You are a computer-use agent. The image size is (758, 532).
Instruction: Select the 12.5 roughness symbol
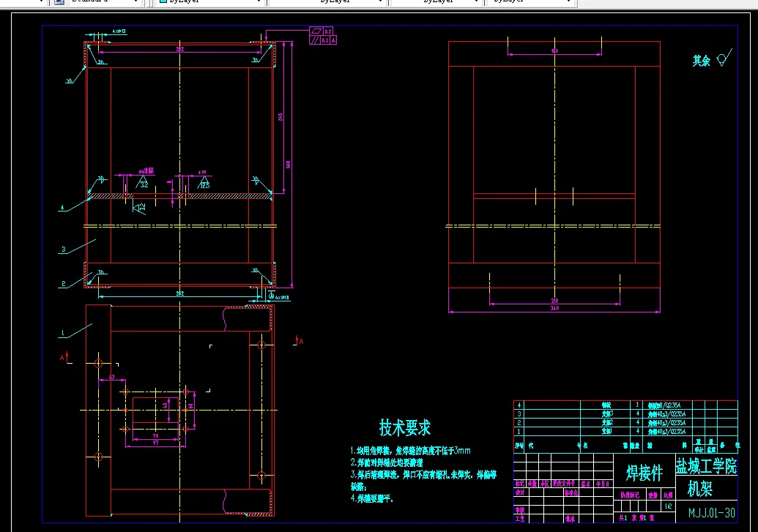pos(204,183)
